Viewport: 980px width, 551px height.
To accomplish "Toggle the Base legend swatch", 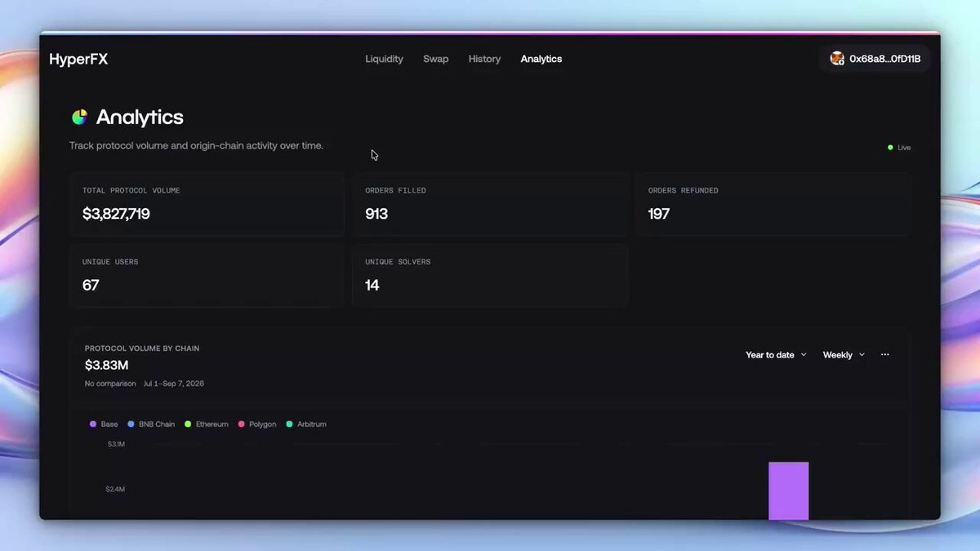I will (x=93, y=424).
